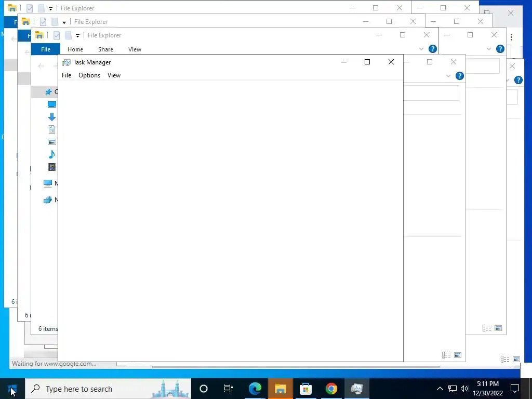This screenshot has height=399, width=532.
Task: Click Task Manager taskbar button
Action: pos(357,389)
